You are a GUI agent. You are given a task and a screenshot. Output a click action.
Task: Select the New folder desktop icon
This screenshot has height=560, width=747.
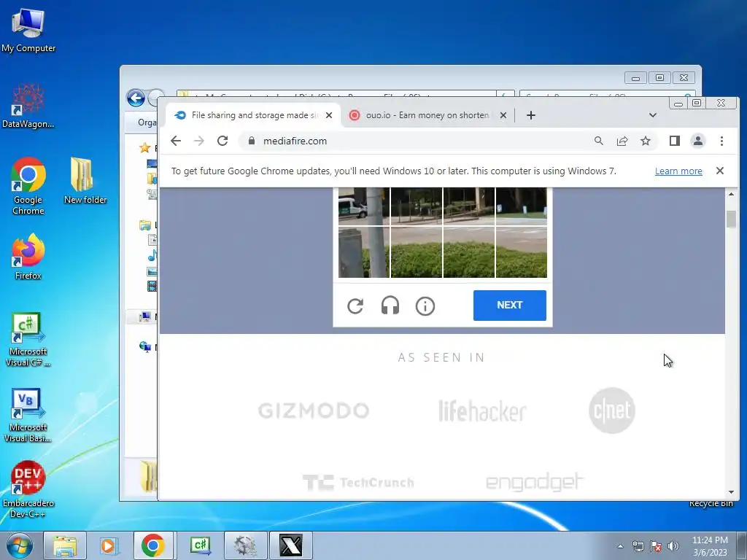coord(85,181)
